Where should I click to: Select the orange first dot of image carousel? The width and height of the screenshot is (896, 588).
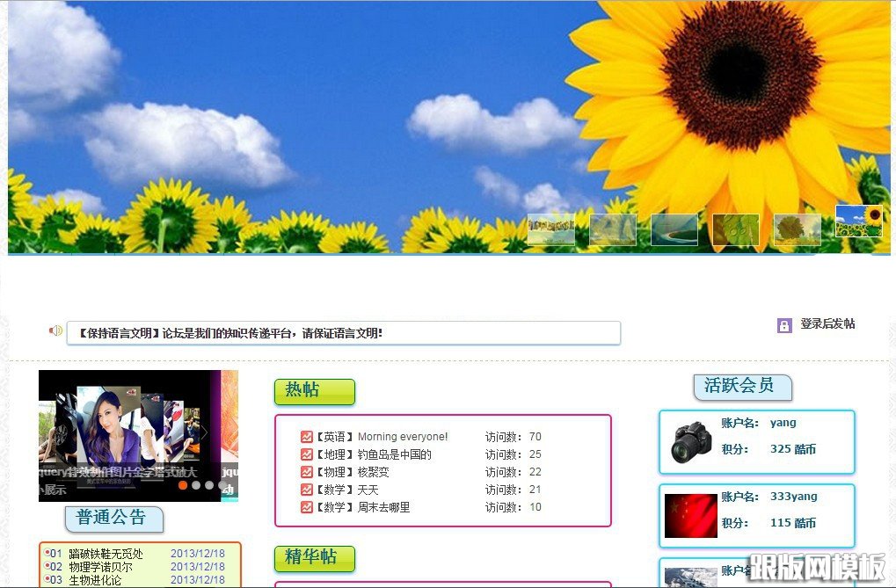click(183, 485)
